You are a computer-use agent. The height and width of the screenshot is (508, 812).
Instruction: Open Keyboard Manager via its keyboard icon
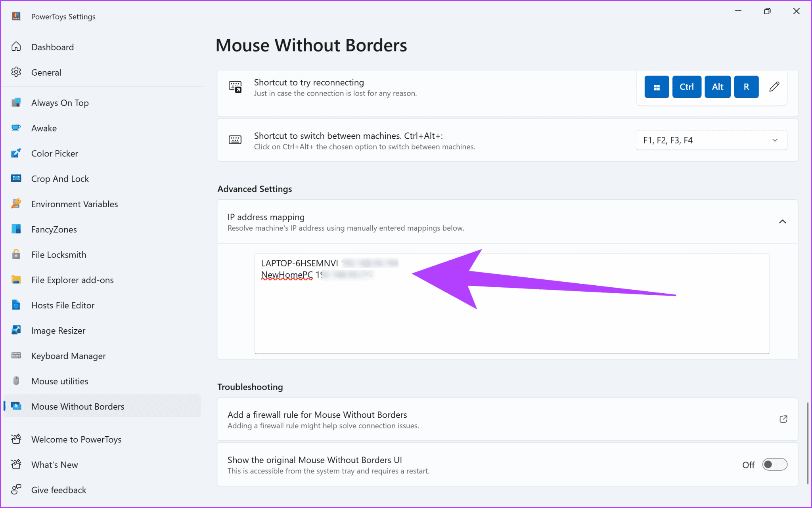click(x=16, y=355)
